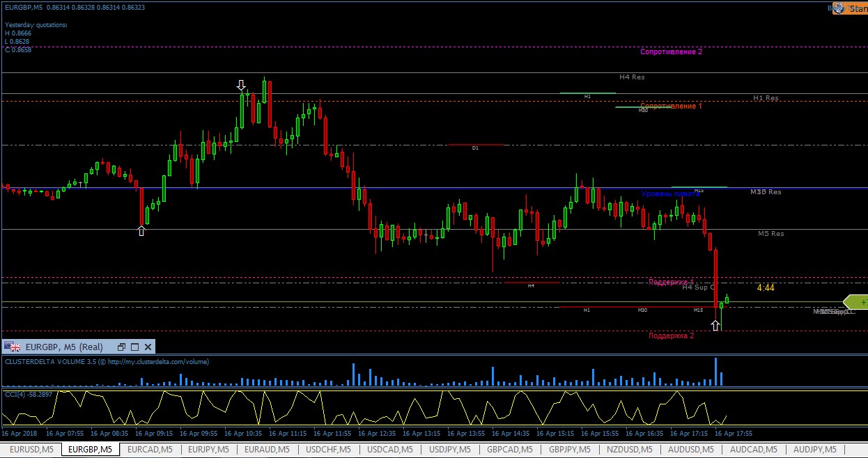This screenshot has width=868, height=458.
Task: Click the red D1 level marker
Action: click(x=476, y=146)
